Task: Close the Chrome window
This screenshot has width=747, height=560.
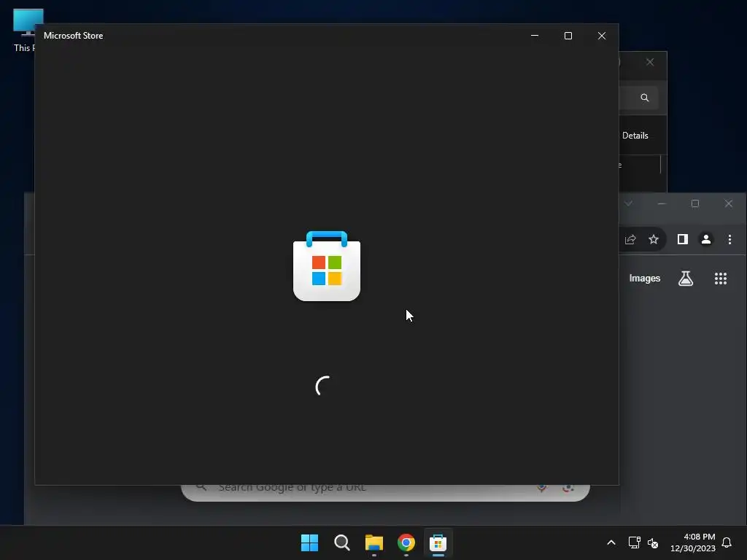Action: point(729,203)
